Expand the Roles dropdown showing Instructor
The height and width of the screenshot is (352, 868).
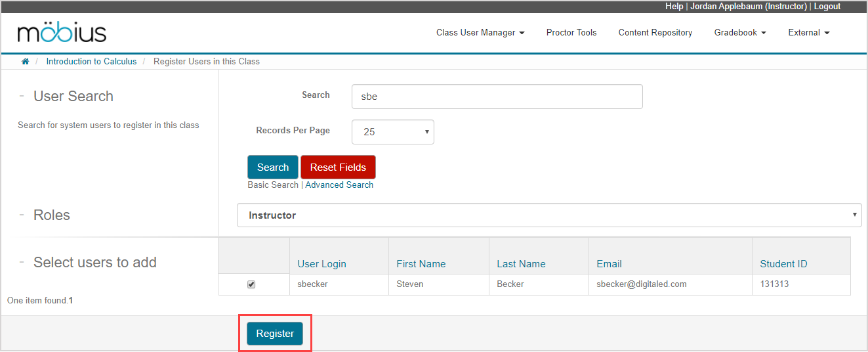[548, 215]
